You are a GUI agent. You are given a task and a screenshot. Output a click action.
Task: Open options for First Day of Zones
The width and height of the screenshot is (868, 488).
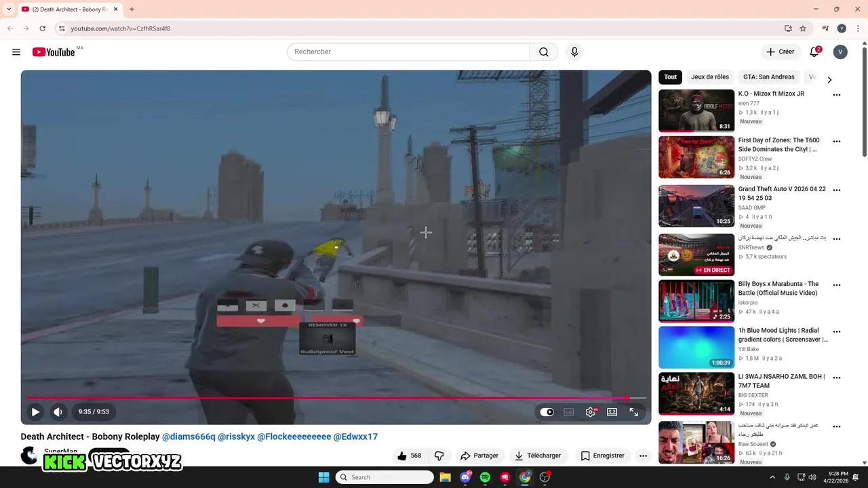836,142
